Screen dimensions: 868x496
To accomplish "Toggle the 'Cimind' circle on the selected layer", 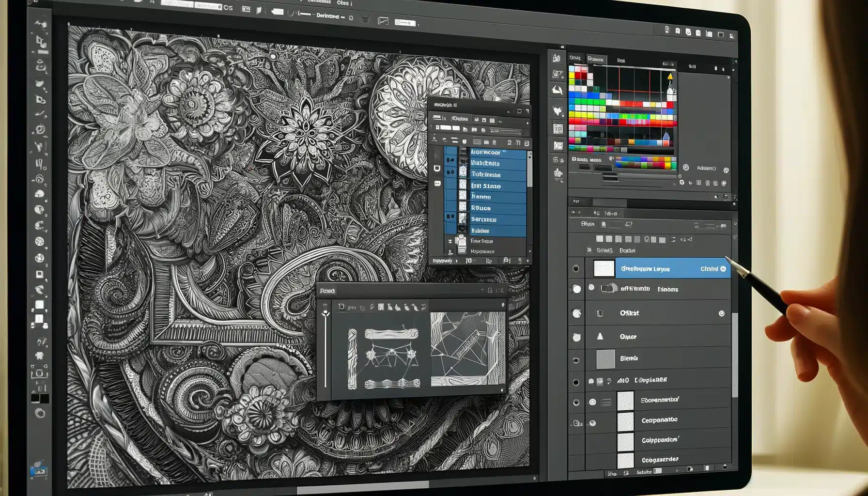I will pos(723,269).
